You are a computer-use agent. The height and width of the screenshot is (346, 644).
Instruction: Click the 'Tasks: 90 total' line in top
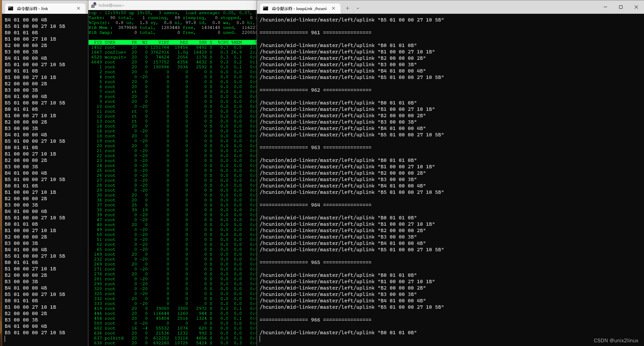coord(172,18)
